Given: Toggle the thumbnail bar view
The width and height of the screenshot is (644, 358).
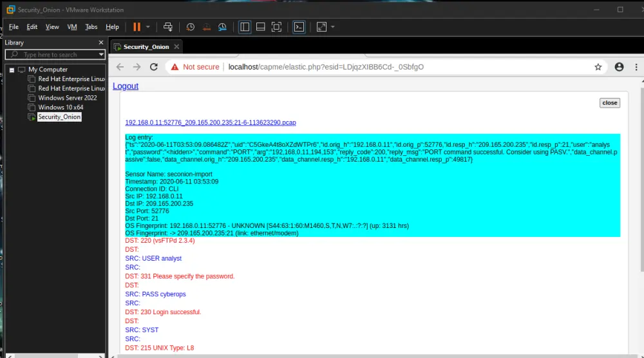Looking at the screenshot, I should (260, 27).
